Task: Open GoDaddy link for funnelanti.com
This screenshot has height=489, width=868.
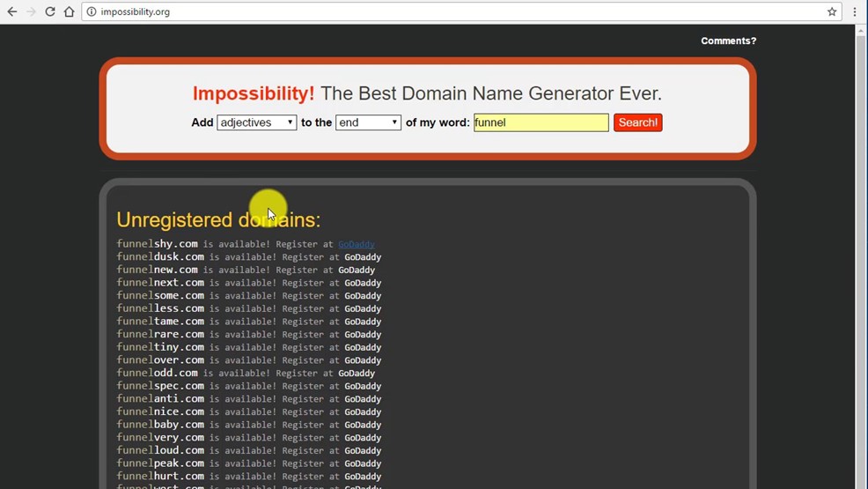Action: tap(363, 399)
